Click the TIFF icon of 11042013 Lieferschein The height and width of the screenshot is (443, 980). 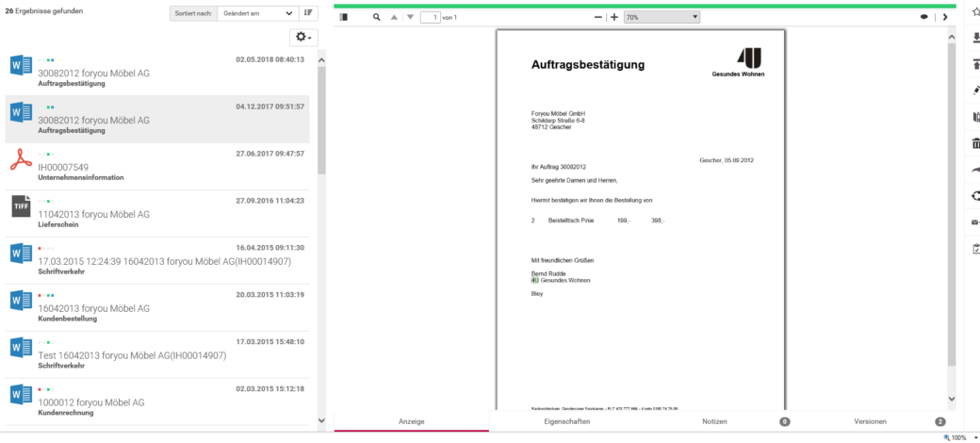coord(22,206)
